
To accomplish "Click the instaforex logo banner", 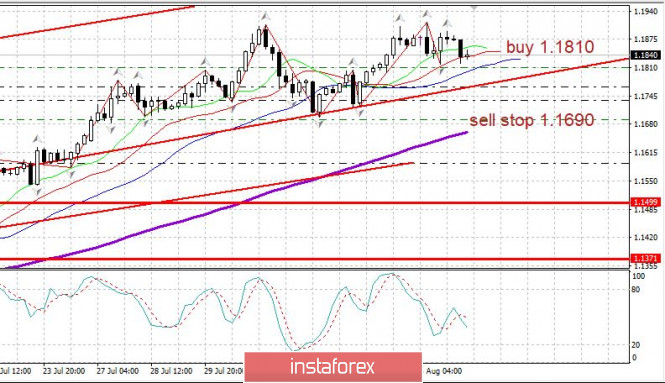I will (x=333, y=366).
